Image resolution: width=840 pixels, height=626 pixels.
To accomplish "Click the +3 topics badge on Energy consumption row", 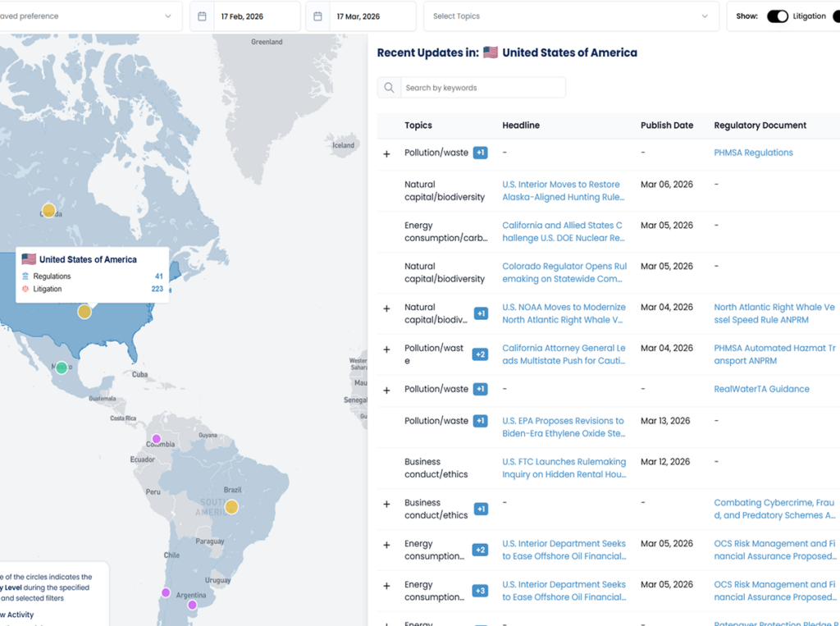I will (x=480, y=591).
